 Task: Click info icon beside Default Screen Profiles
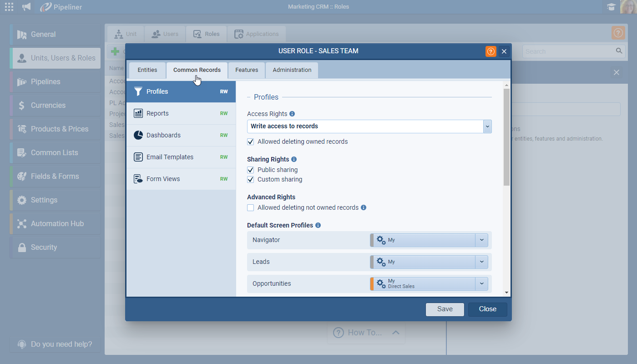pos(318,225)
